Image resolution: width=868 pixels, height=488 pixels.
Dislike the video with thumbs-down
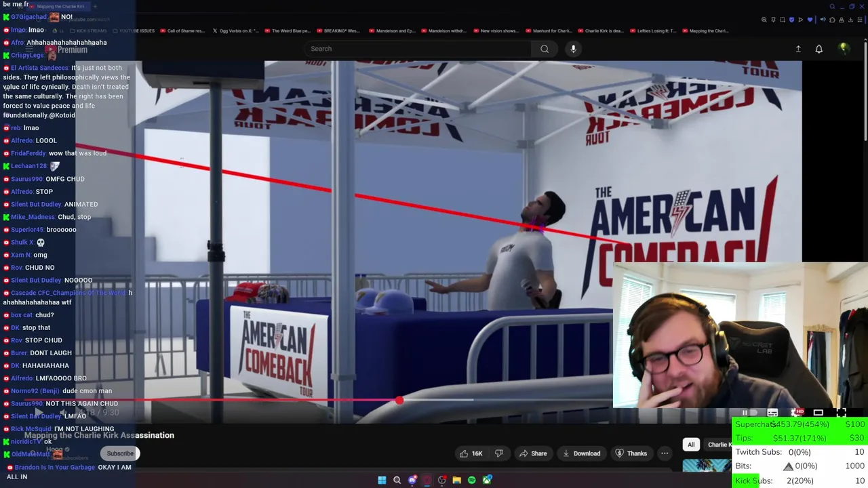click(x=499, y=453)
